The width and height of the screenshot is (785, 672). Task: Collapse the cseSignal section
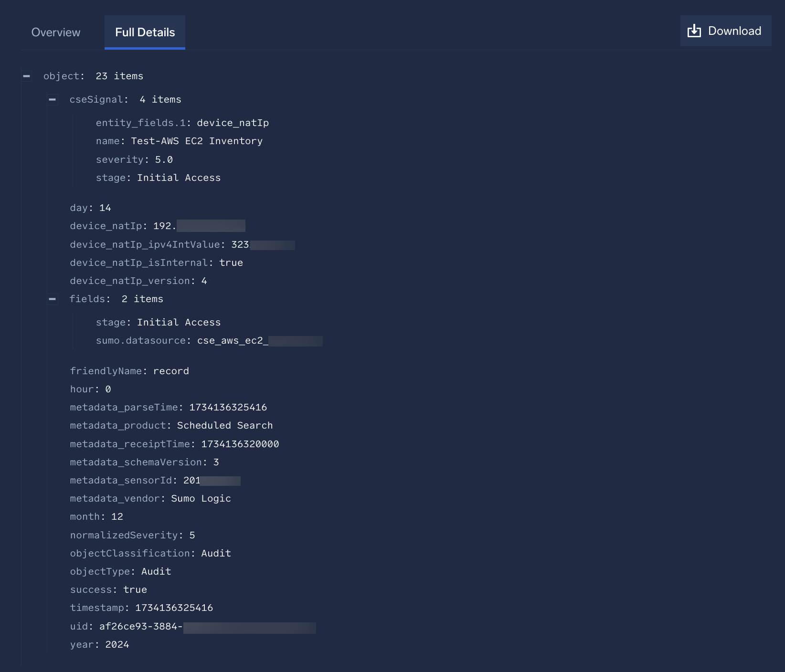pyautogui.click(x=53, y=100)
